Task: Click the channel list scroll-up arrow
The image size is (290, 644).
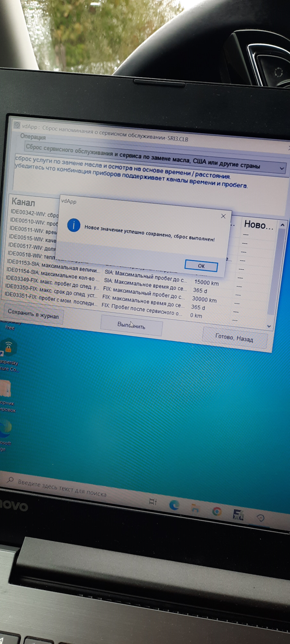Action: [x=283, y=225]
